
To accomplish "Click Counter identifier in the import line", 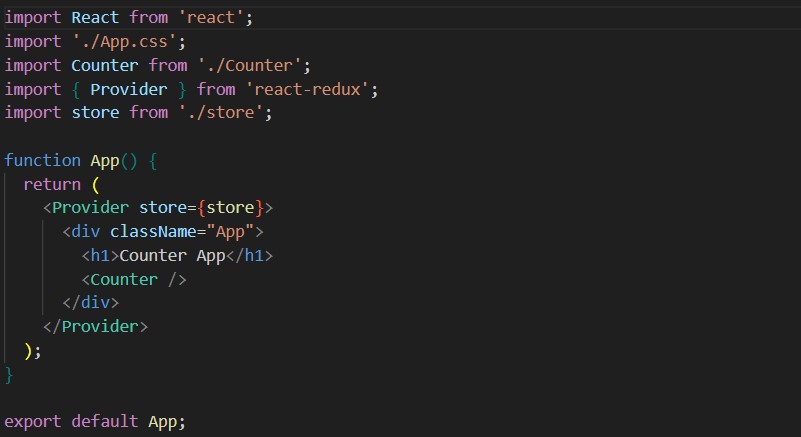I will point(105,65).
